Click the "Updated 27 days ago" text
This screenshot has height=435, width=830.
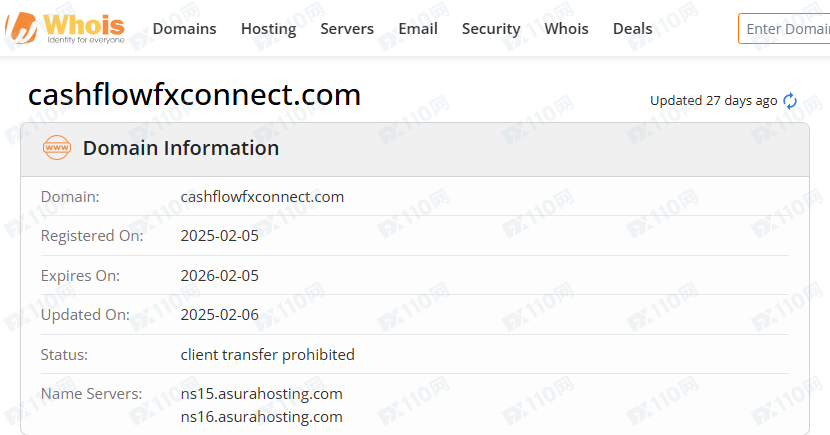point(713,101)
